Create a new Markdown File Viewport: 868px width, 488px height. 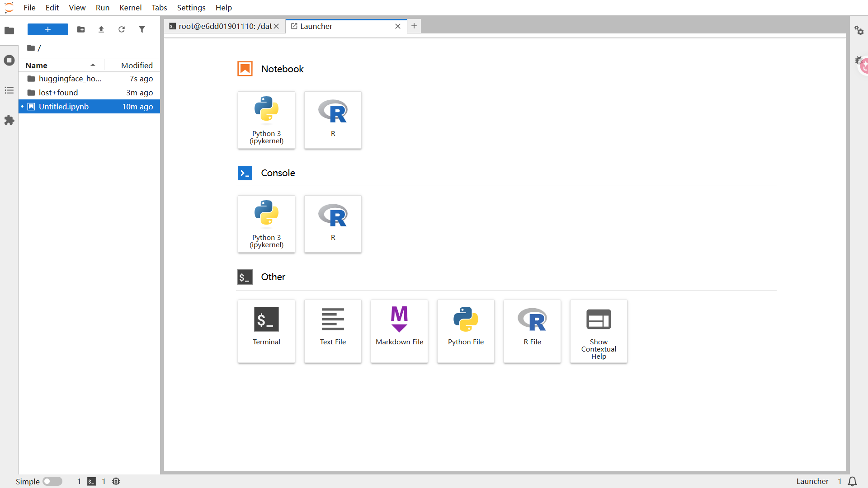[x=399, y=331]
